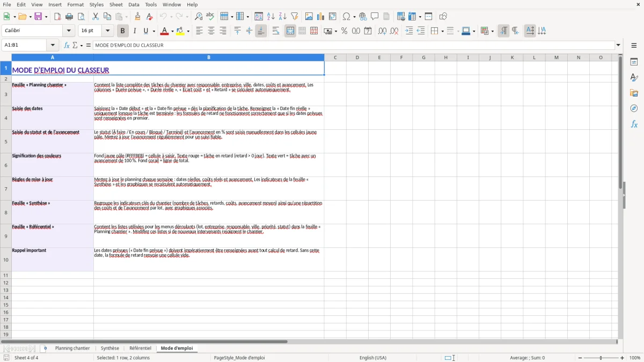The height and width of the screenshot is (362, 644).
Task: Toggle Align Bottom
Action: click(x=261, y=31)
